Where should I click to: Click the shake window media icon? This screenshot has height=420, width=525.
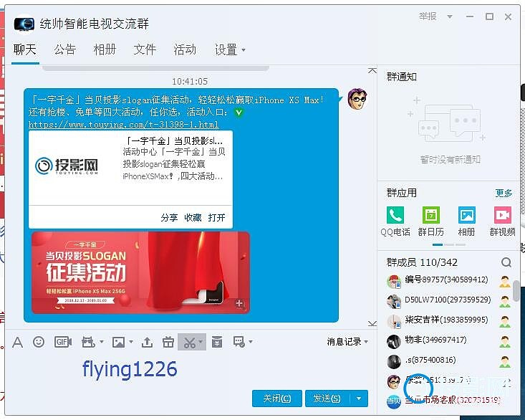(87, 342)
